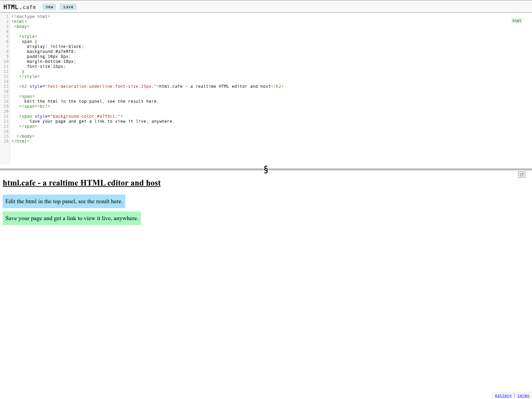Click the doctype html line in editor
532x399 pixels.
click(x=31, y=17)
